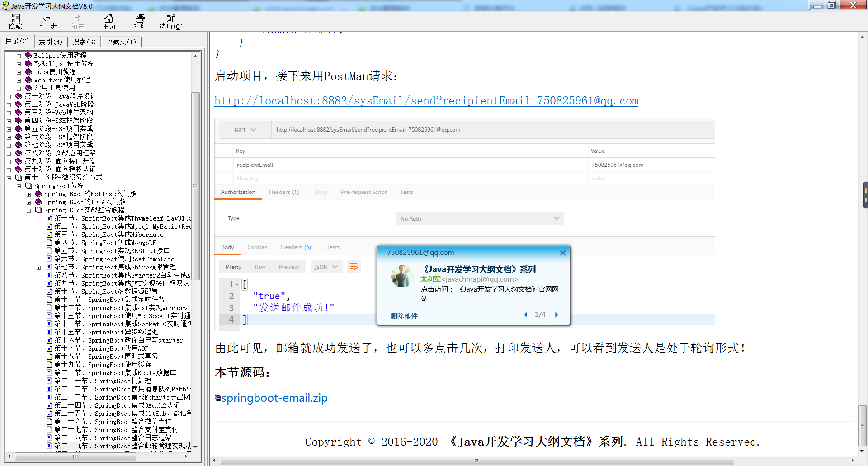Switch to the 搜索(S) tab
Screen dimensions: 868x466
[x=84, y=41]
